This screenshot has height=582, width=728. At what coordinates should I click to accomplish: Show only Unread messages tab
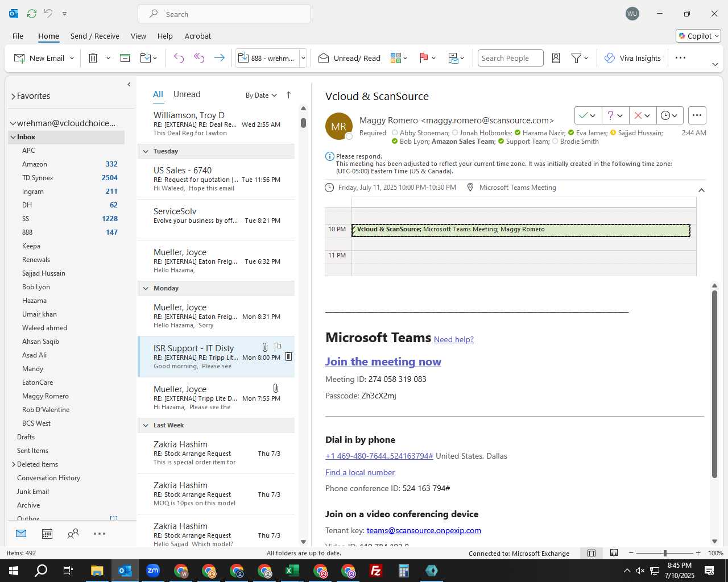187,94
